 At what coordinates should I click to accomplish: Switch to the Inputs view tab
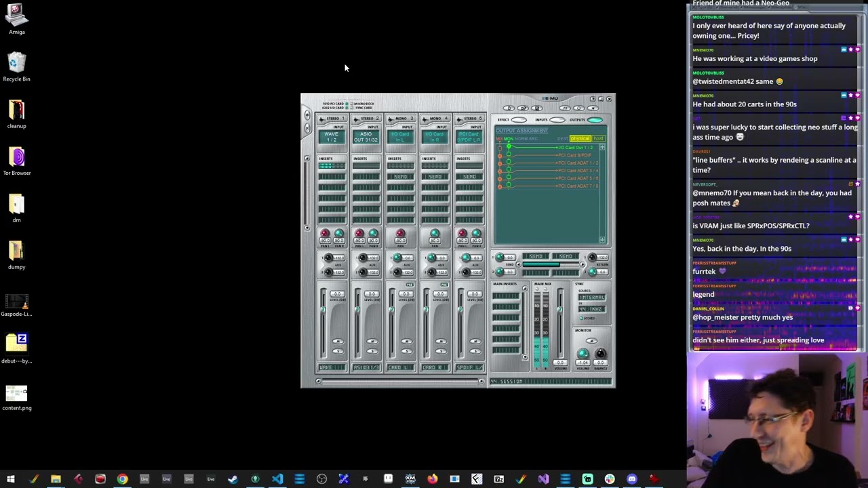coord(557,120)
